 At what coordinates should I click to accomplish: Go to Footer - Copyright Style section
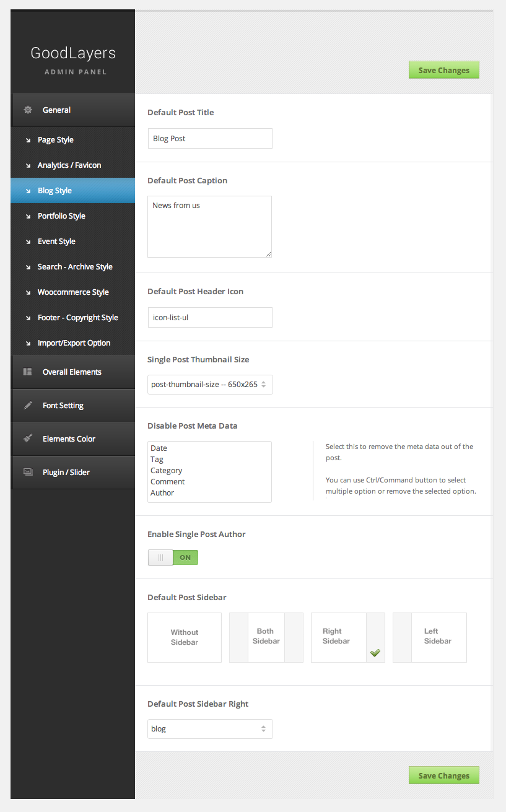coord(77,318)
